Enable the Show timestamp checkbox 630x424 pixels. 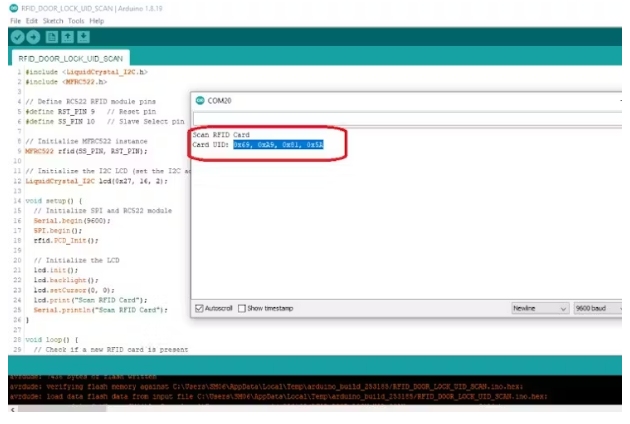click(x=242, y=308)
